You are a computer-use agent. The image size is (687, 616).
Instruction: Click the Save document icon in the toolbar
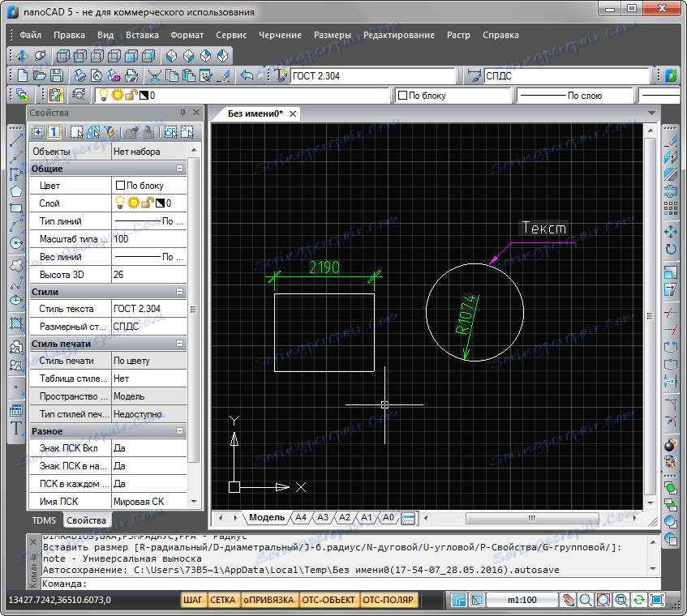click(56, 75)
